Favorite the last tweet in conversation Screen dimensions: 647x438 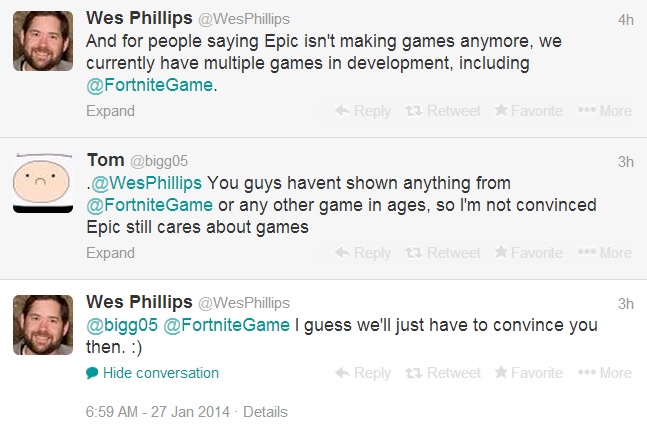point(530,373)
